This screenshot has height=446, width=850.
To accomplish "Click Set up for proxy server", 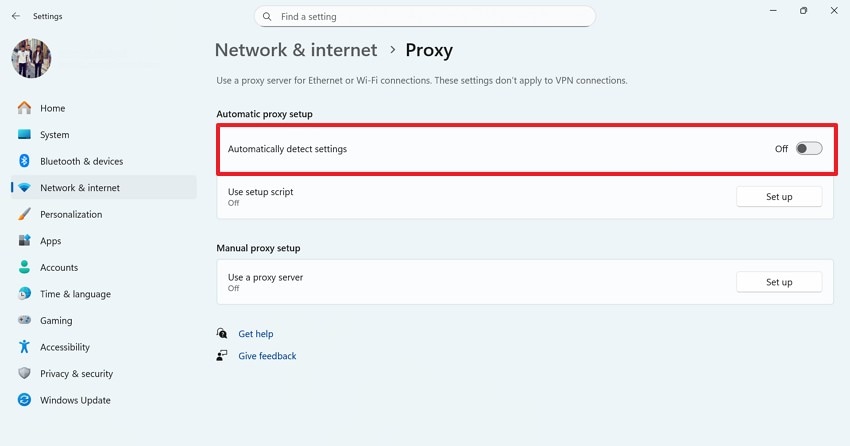I will click(779, 282).
